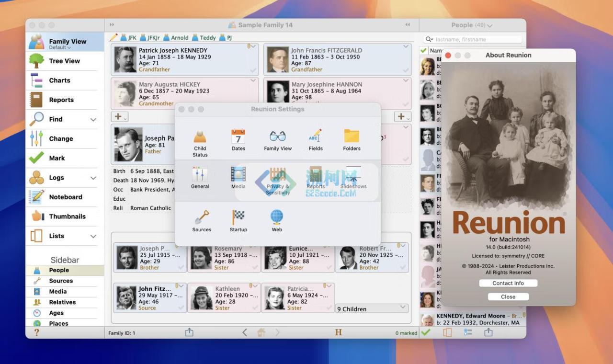Click the green checkmark in People panel footer
The height and width of the screenshot is (364, 613).
tap(425, 332)
